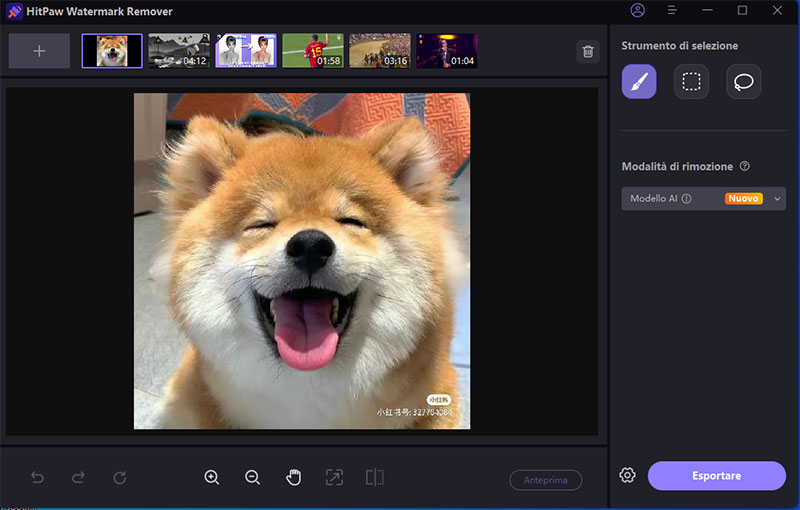The width and height of the screenshot is (800, 510).
Task: Open the settings gear
Action: pos(627,475)
